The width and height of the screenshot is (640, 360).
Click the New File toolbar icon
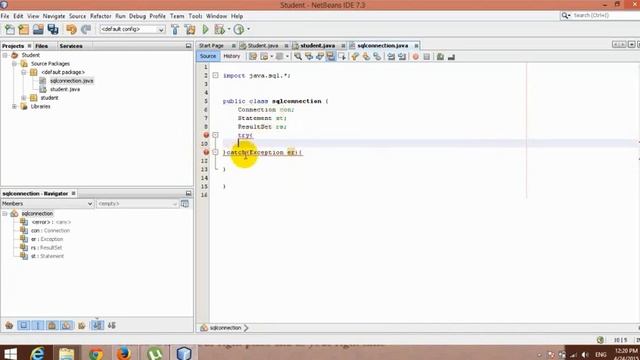coord(9,29)
